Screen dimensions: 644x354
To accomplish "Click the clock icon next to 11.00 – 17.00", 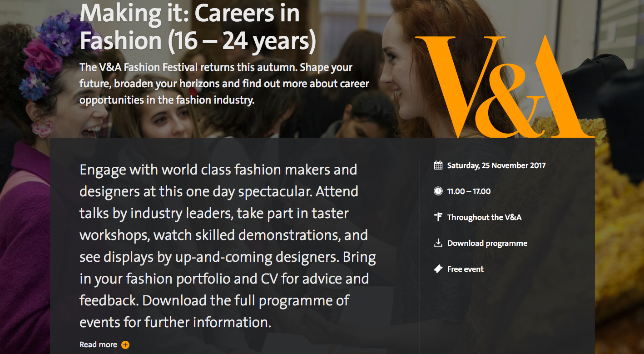I will click(x=438, y=191).
